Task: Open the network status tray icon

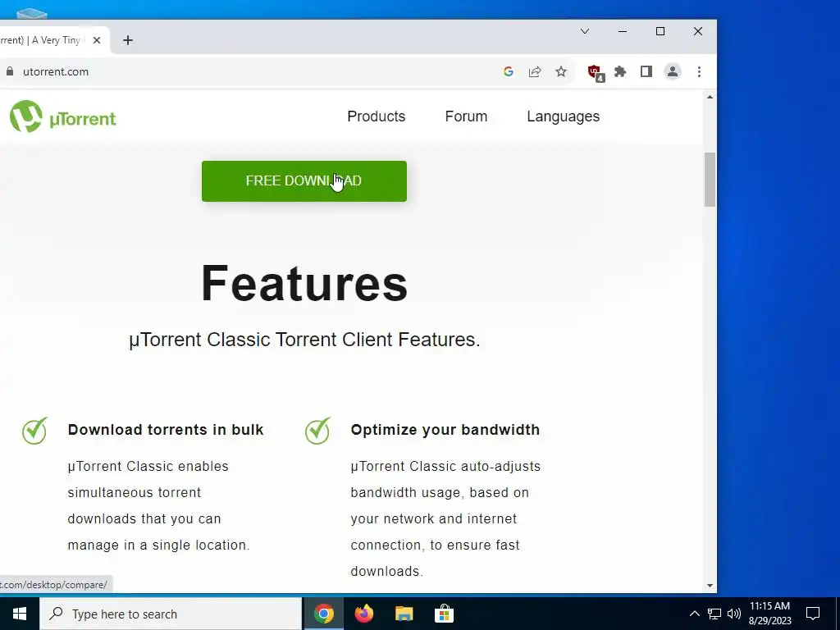Action: (714, 614)
